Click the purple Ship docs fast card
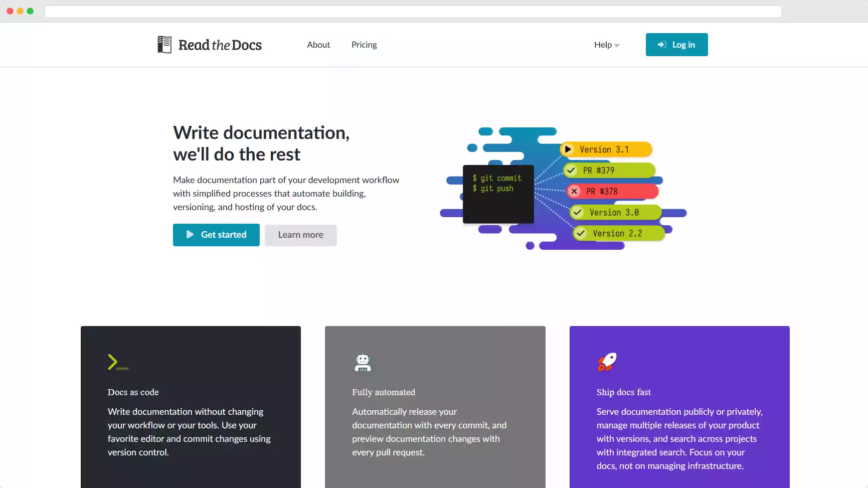Image resolution: width=868 pixels, height=488 pixels. [679, 407]
